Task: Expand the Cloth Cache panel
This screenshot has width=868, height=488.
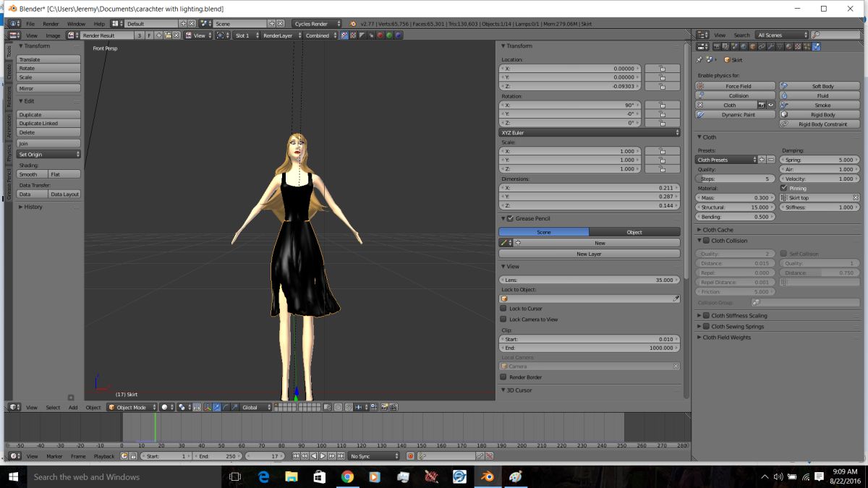Action: (x=718, y=230)
